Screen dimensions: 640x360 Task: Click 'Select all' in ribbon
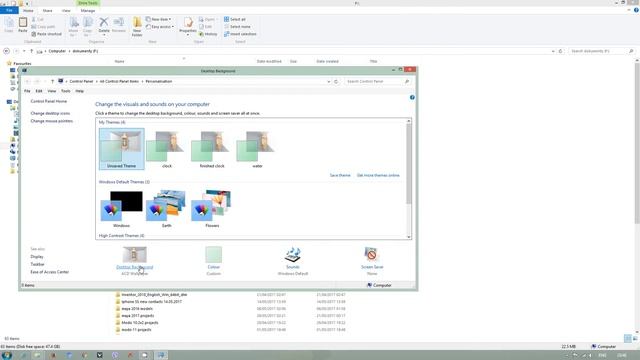click(x=235, y=19)
